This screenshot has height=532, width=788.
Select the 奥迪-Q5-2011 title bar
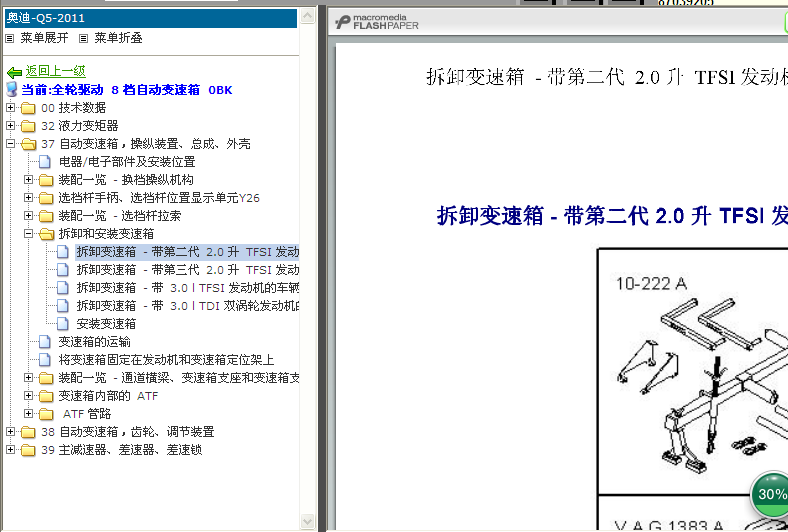pos(151,18)
